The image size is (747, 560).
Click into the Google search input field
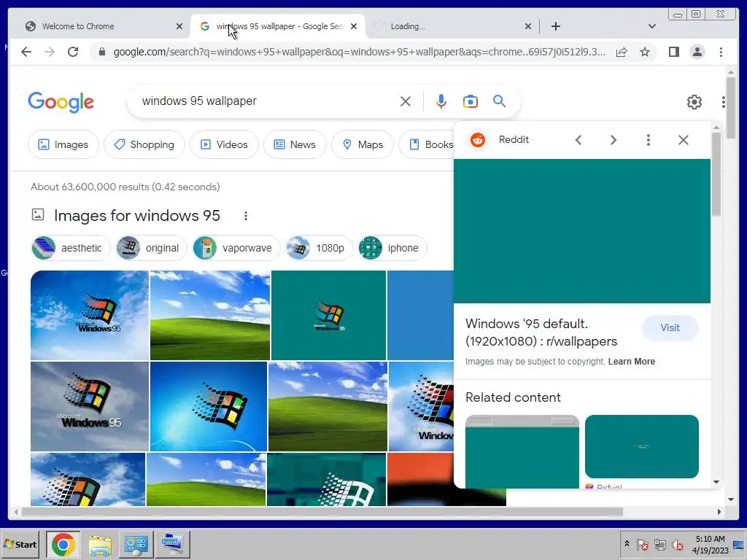[267, 101]
